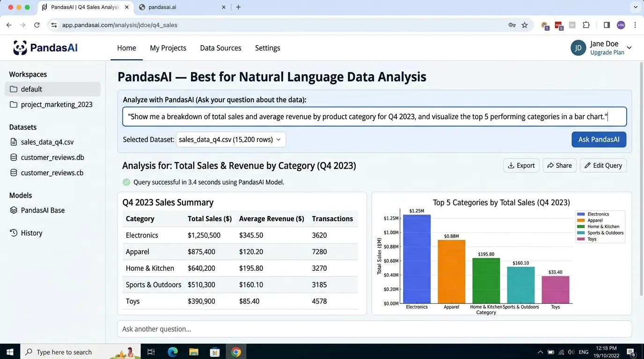Open the Settings tab
Image resolution: width=644 pixels, height=359 pixels.
pyautogui.click(x=268, y=48)
